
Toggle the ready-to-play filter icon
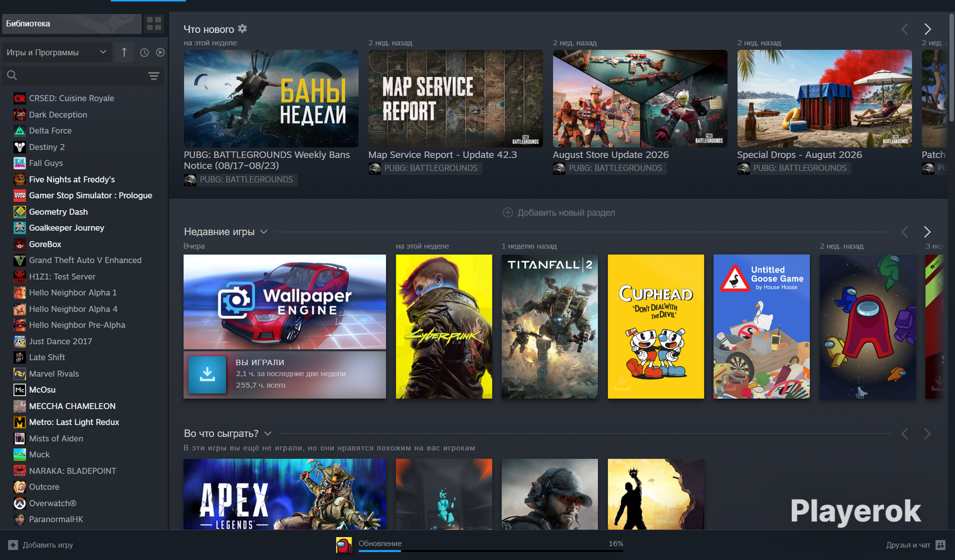click(160, 52)
